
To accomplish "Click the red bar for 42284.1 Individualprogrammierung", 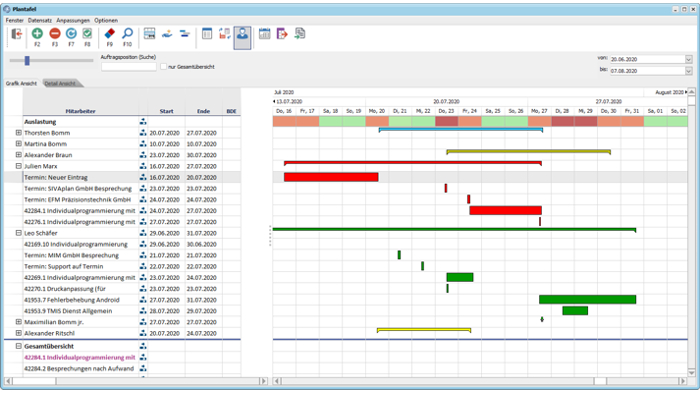I will (x=505, y=211).
